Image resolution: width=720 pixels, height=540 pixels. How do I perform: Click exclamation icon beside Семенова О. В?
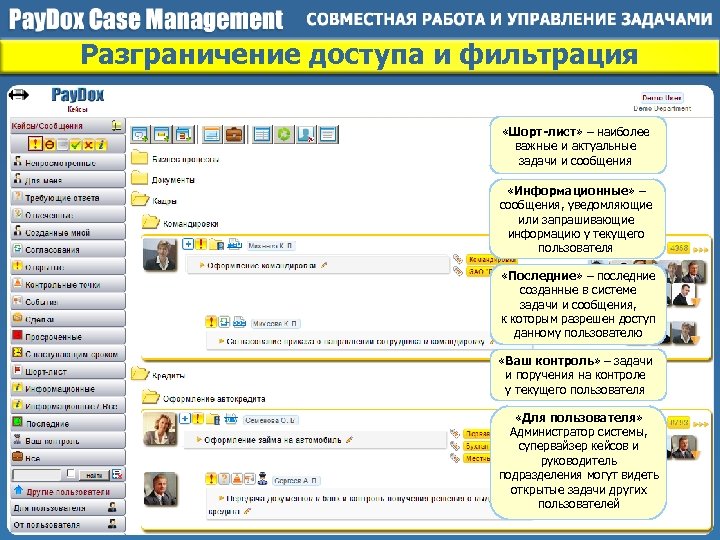[x=198, y=418]
